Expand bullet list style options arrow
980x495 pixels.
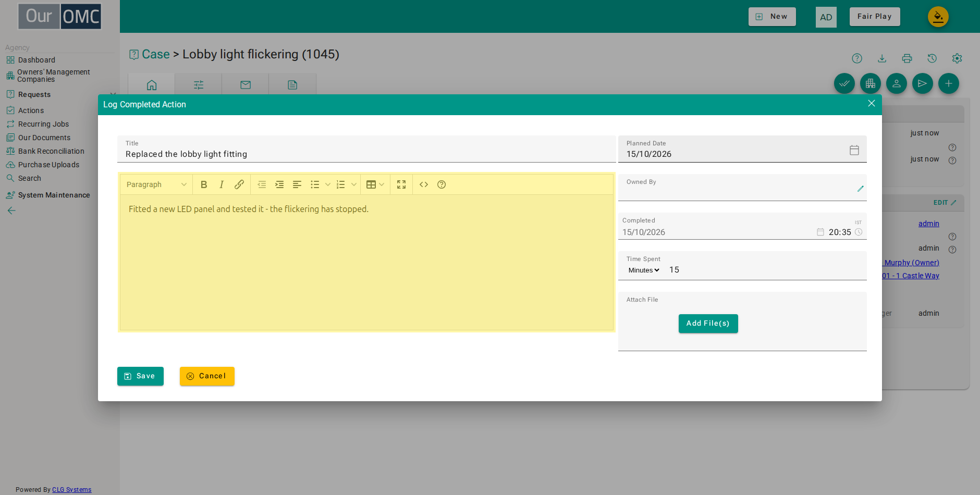pos(328,184)
